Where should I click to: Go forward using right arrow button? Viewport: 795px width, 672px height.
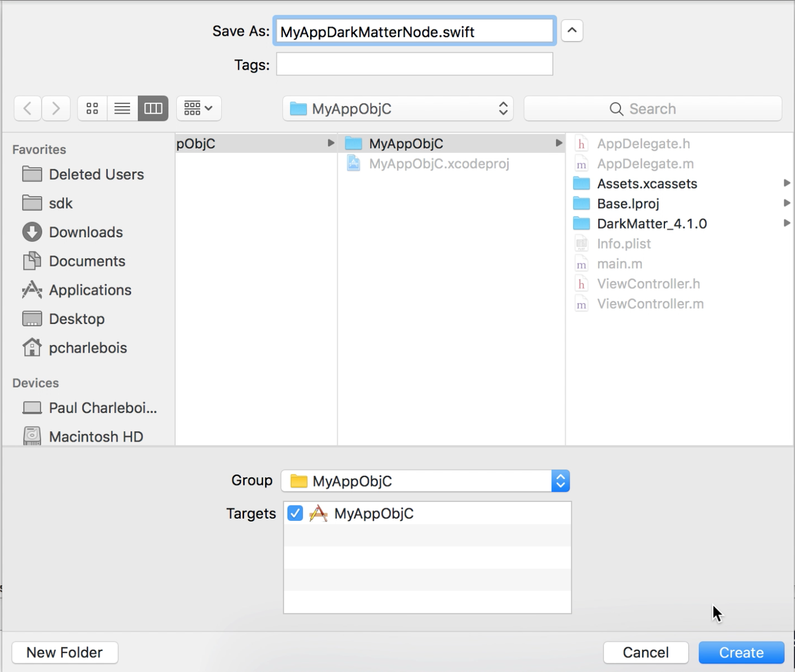(56, 108)
